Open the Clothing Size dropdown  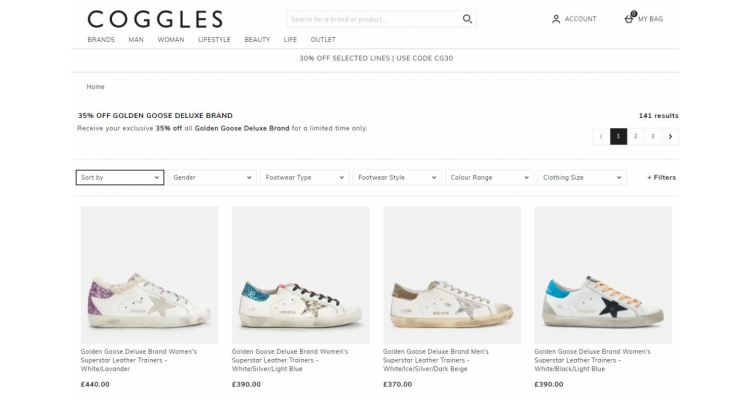click(582, 178)
